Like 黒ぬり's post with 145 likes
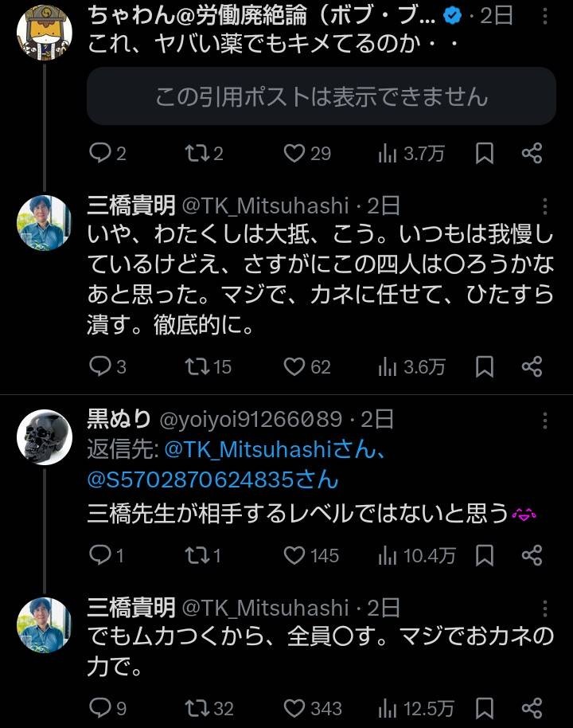 pyautogui.click(x=295, y=554)
